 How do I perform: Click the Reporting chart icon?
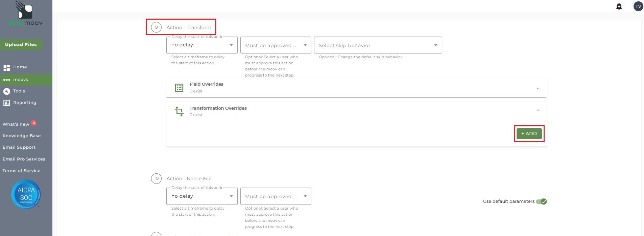[7, 103]
